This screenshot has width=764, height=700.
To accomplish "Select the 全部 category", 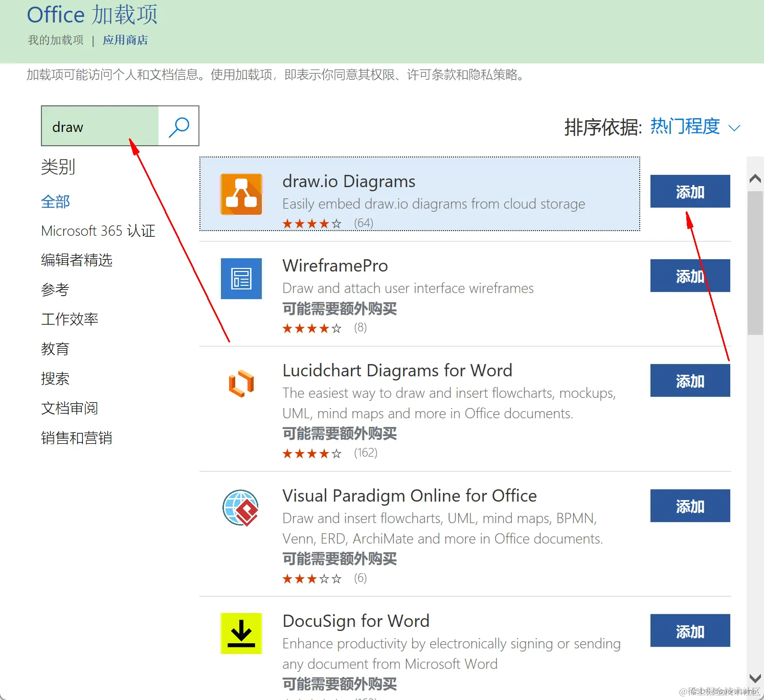I will point(55,201).
